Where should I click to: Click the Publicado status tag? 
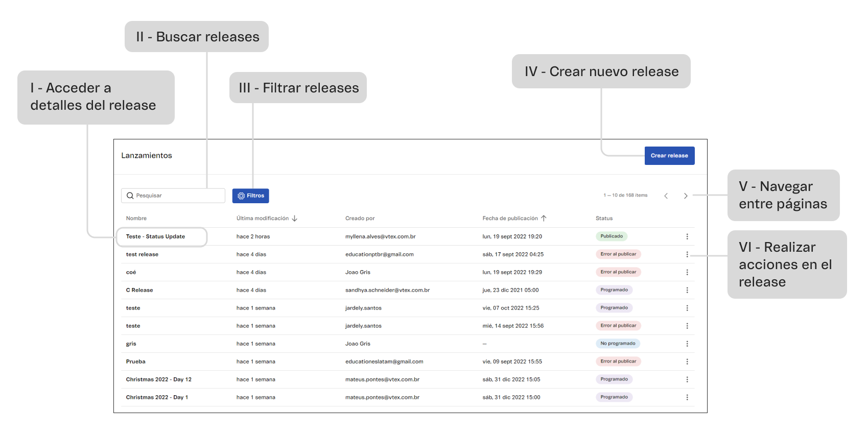pyautogui.click(x=611, y=236)
